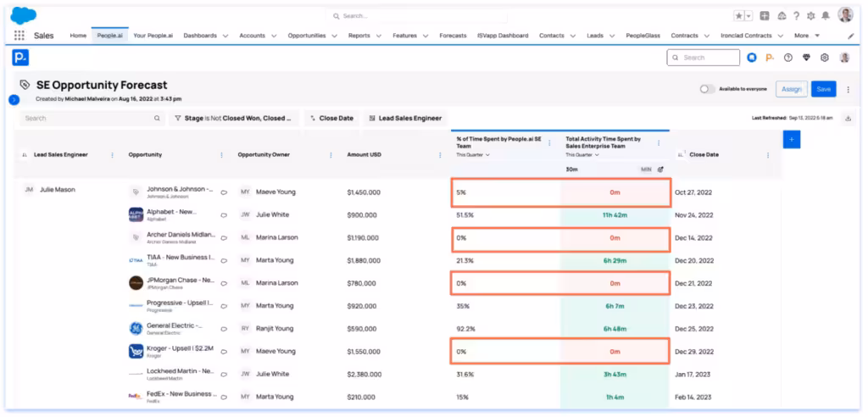
Task: Open Salesforce Setup gear icon
Action: coord(811,16)
